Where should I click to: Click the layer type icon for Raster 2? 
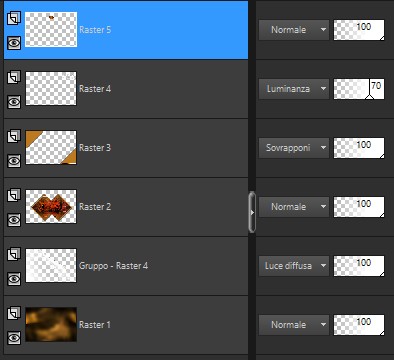14,195
